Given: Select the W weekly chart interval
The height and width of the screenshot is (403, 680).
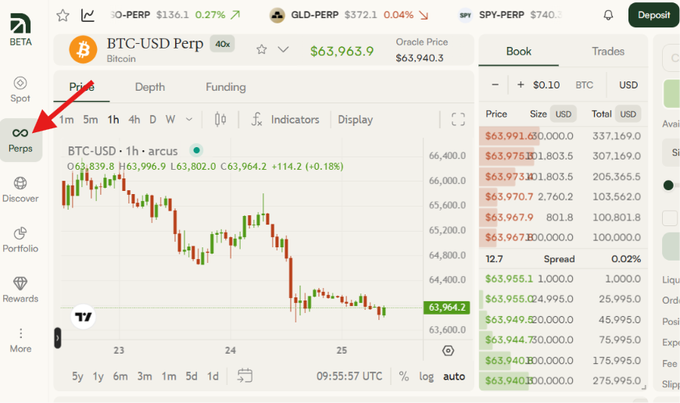Looking at the screenshot, I should (170, 119).
